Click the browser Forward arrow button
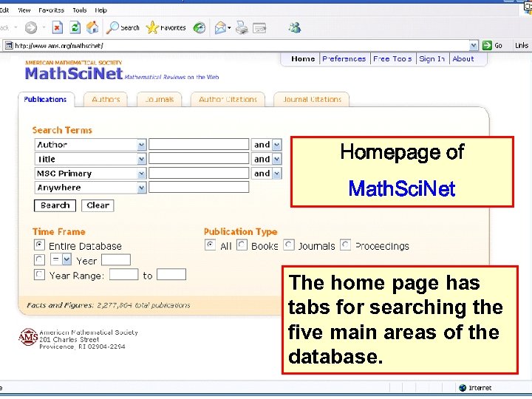Viewport: 532px width, 399px height. (31, 27)
